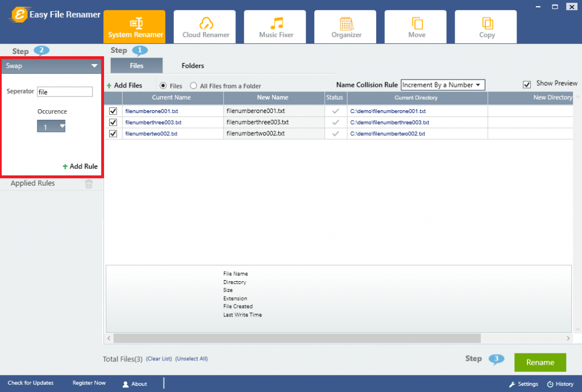The height and width of the screenshot is (392, 582).
Task: Click the Clear List link
Action: [x=159, y=358]
